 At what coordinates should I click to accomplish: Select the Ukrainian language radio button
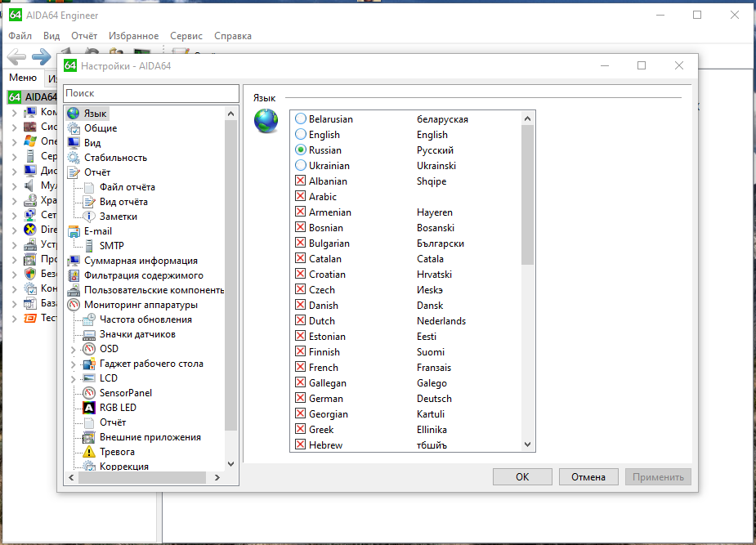click(301, 165)
